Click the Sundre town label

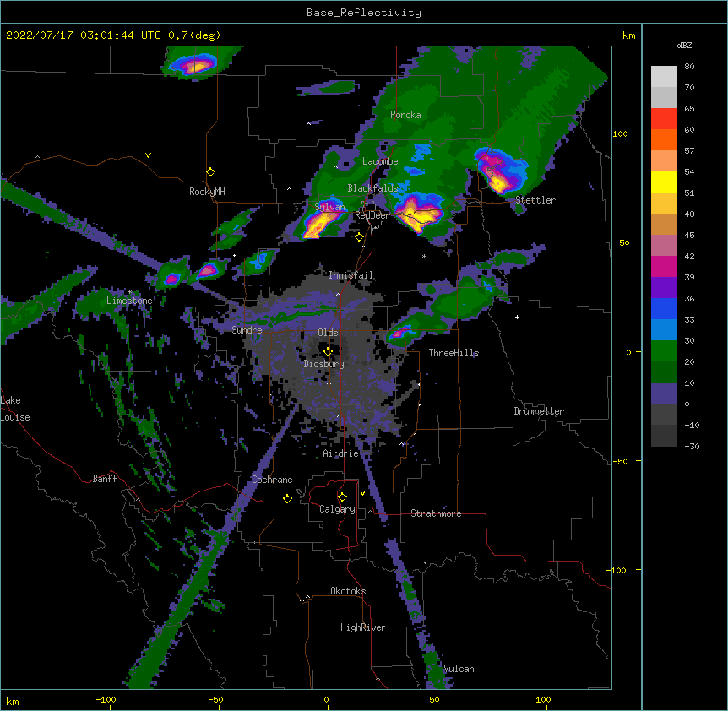click(x=247, y=330)
